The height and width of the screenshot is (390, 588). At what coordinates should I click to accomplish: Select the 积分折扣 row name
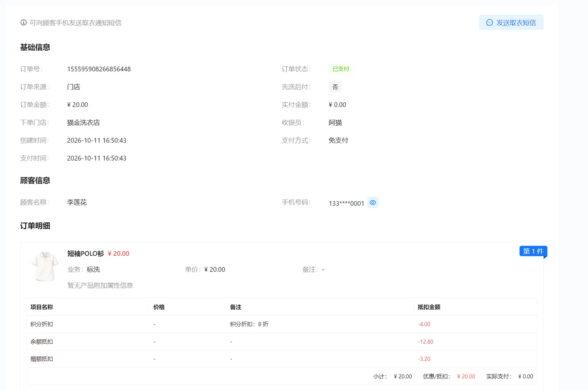coord(42,324)
